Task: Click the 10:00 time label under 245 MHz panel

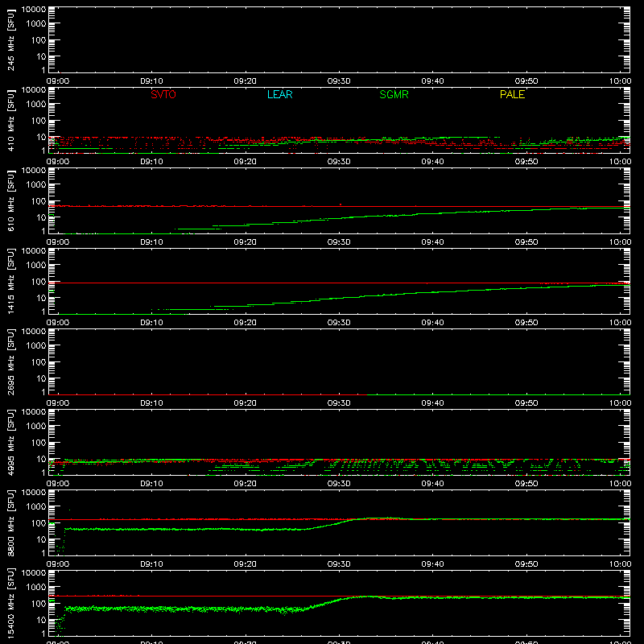Action: coord(620,81)
